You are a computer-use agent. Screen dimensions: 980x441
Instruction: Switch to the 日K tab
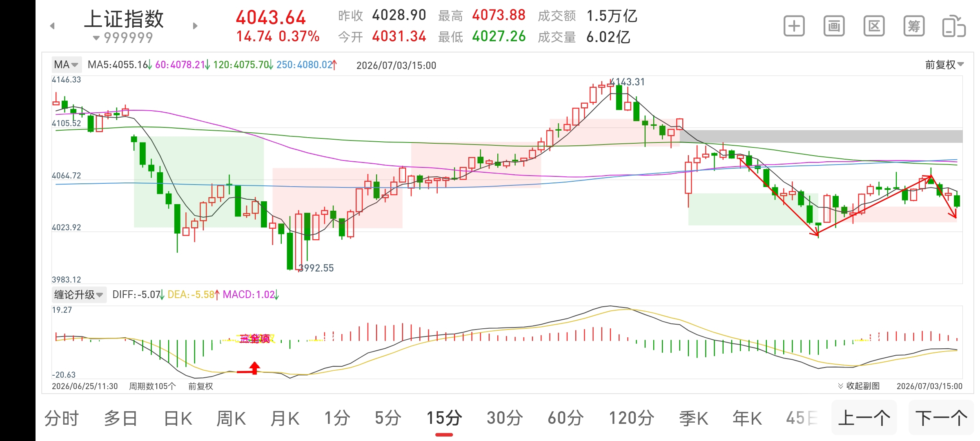(178, 419)
